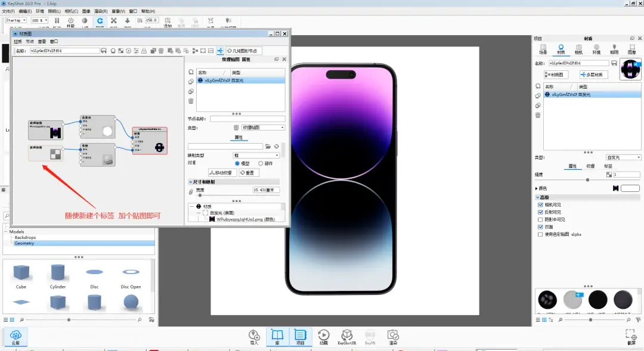This screenshot has width=644, height=351.
Task: Click padlock icon in material graph toolbar
Action: (x=144, y=51)
